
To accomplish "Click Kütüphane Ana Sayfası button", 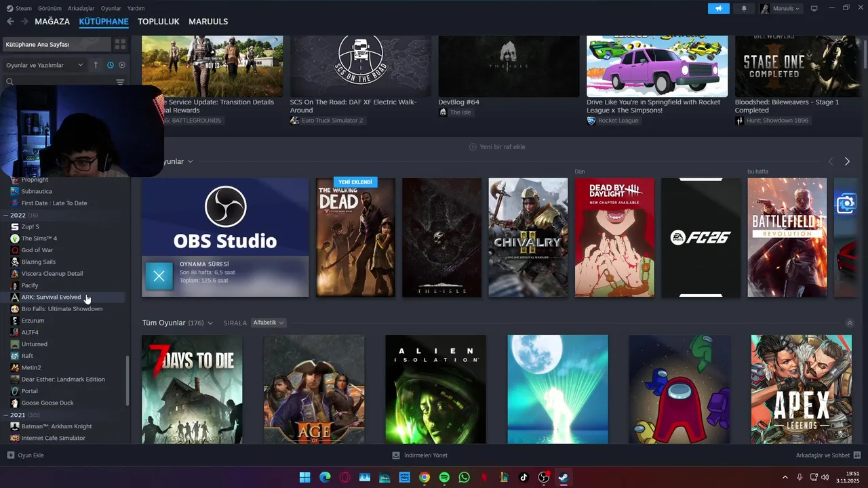I will (x=56, y=44).
